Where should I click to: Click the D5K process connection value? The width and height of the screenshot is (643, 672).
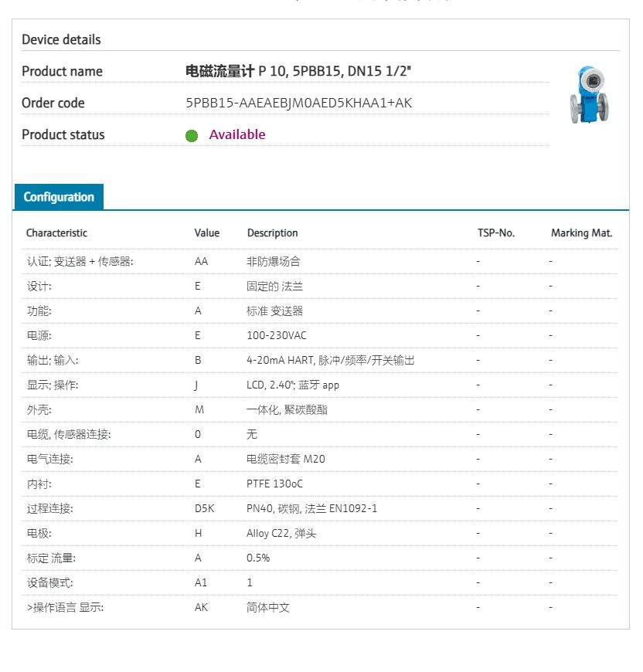204,508
